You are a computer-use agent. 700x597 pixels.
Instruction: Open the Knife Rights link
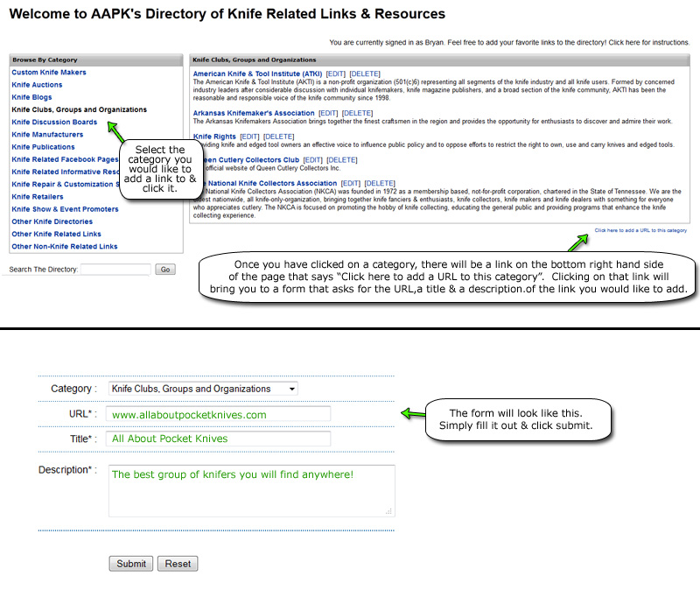point(214,137)
